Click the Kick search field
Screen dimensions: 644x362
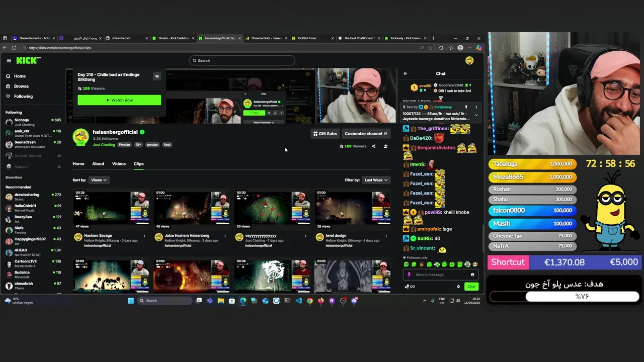(242, 60)
